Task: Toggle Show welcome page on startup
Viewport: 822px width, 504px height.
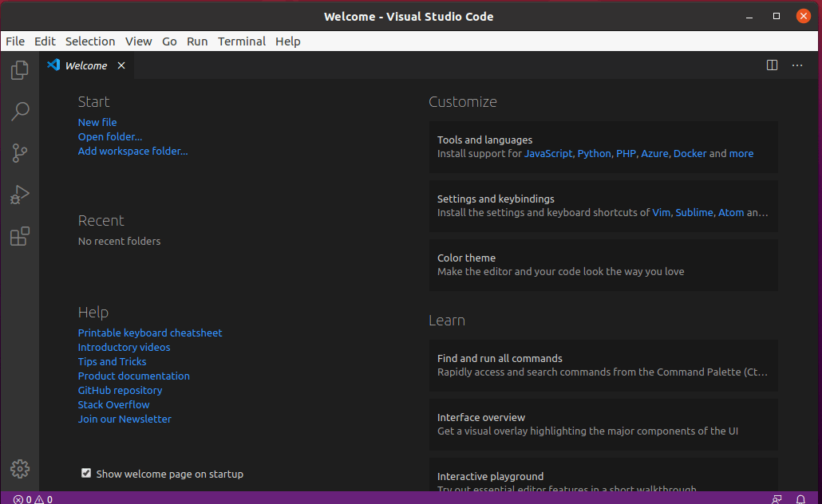Action: pyautogui.click(x=85, y=473)
